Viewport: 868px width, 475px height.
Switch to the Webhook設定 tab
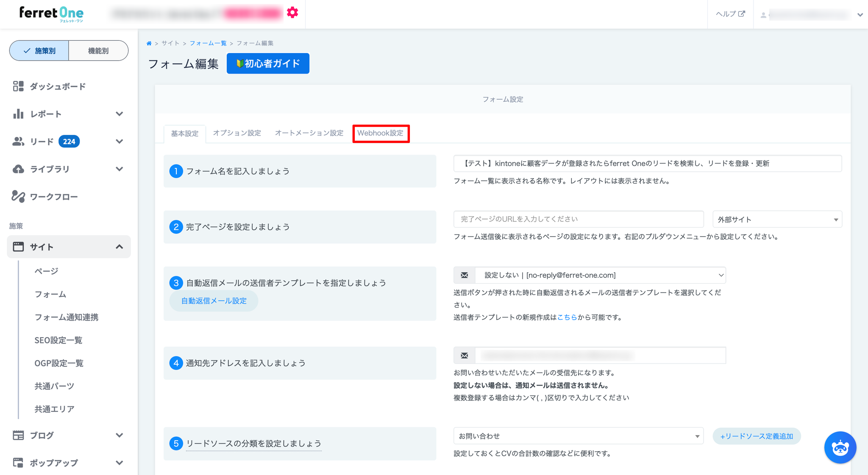380,133
